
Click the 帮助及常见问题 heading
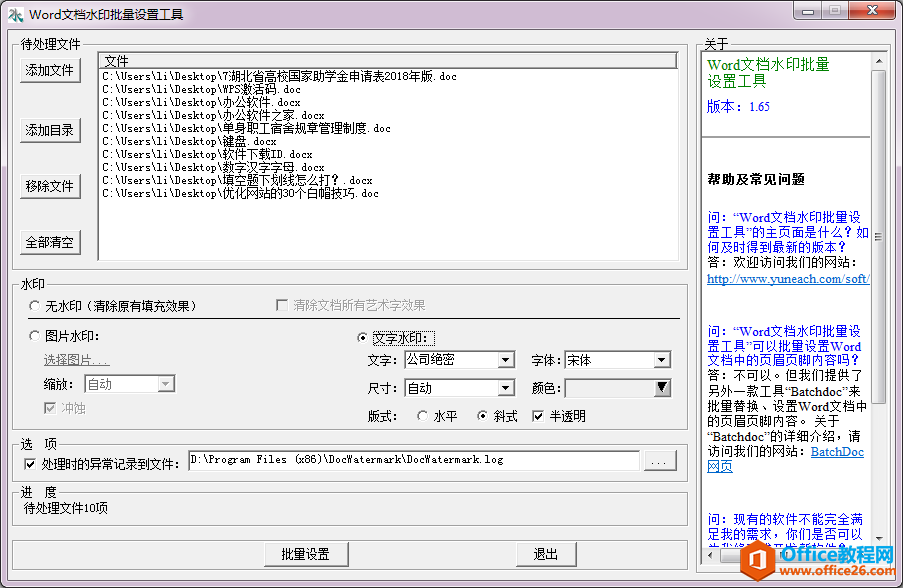pos(756,179)
